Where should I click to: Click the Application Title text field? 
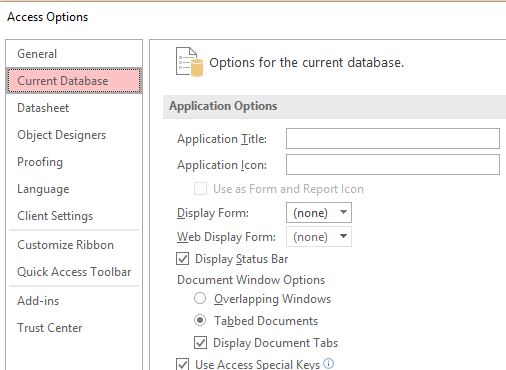393,138
